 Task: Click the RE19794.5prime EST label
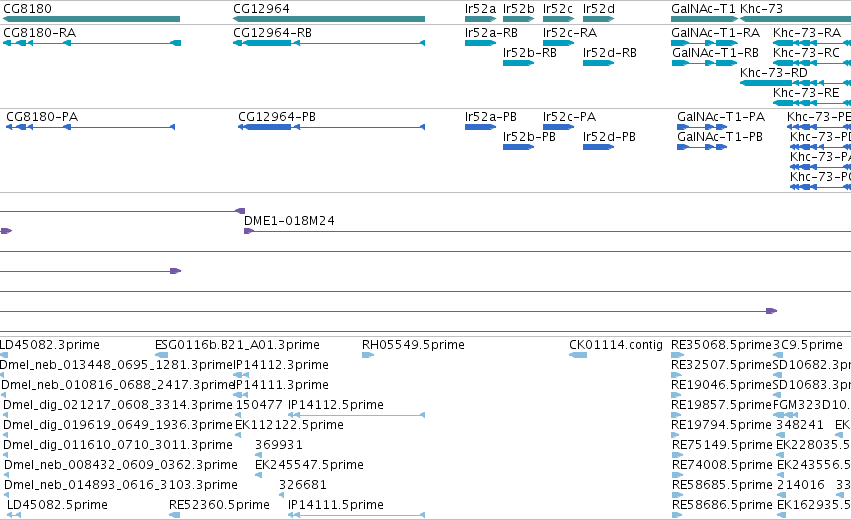coord(721,425)
